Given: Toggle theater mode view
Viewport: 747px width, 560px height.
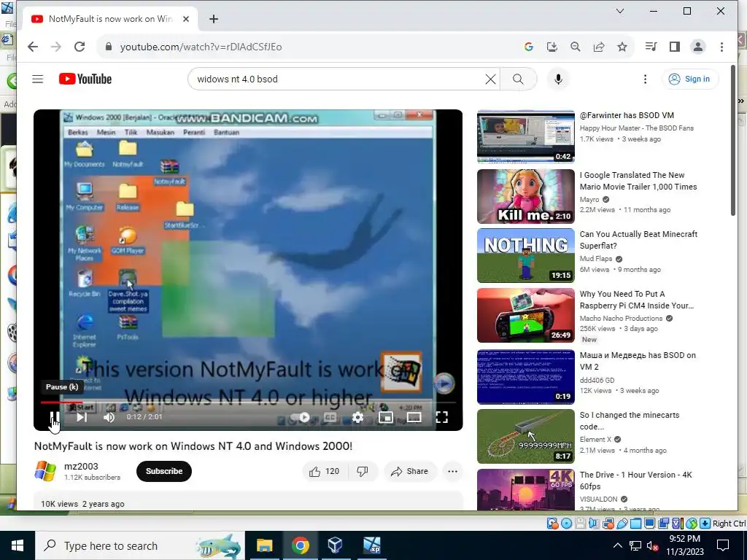Looking at the screenshot, I should (414, 418).
